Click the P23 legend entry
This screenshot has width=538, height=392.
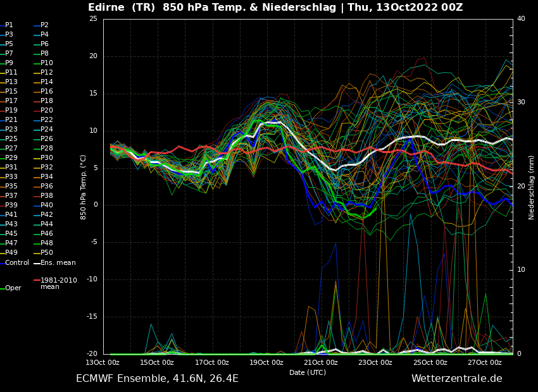click(11, 129)
